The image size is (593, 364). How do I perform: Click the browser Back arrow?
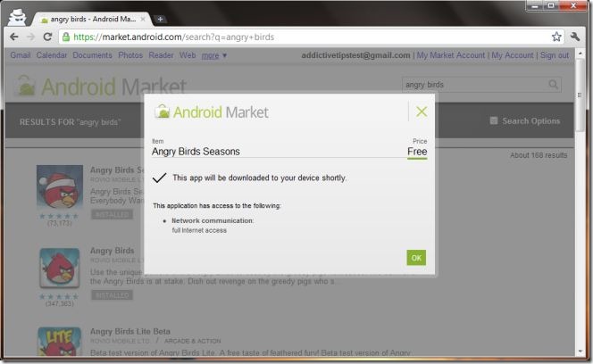point(14,37)
